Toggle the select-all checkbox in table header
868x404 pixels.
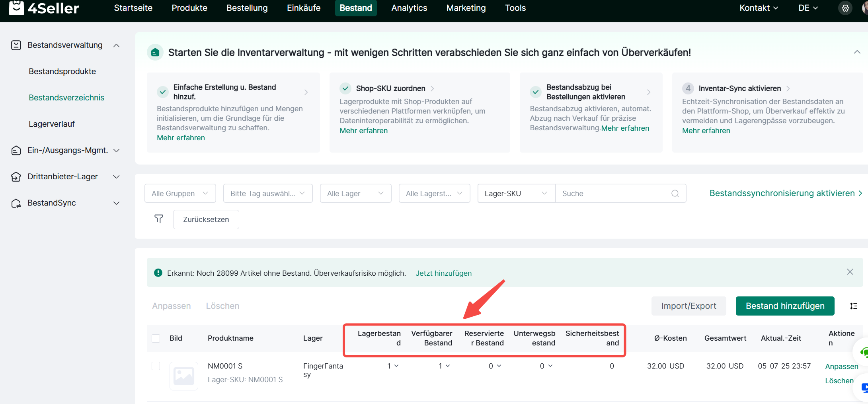(156, 338)
